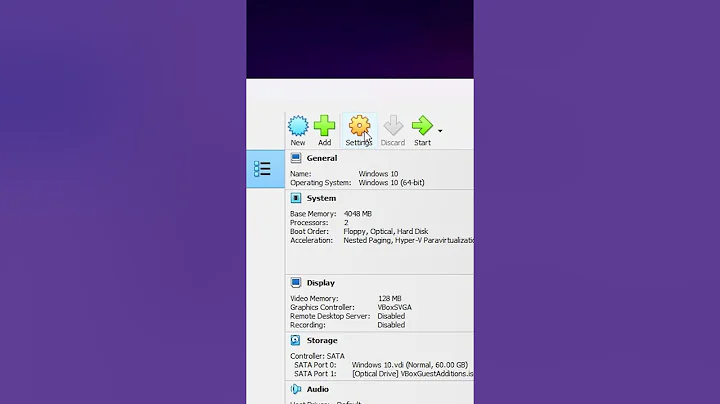The width and height of the screenshot is (720, 404).
Task: Open the Audio section header link
Action: (x=318, y=389)
